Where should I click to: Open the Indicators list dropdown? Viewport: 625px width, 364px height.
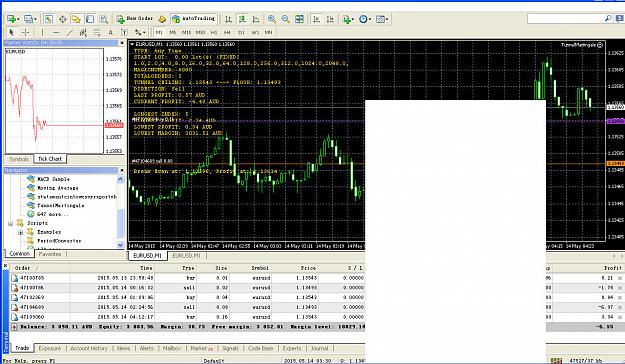click(x=348, y=19)
